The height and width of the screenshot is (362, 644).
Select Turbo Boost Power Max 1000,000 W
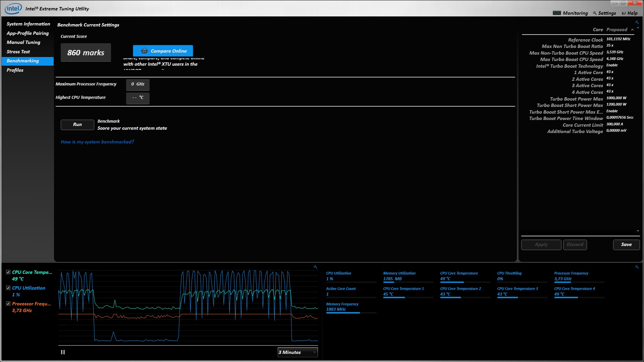616,98
